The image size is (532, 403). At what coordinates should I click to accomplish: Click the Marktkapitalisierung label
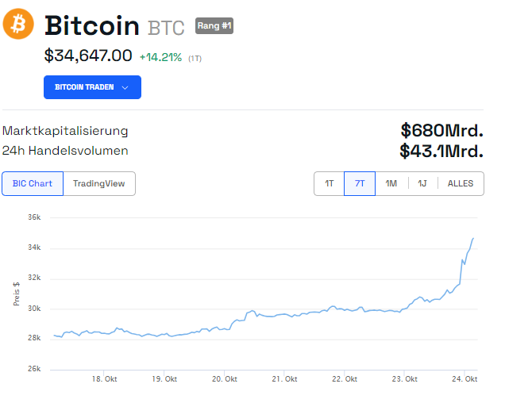pos(65,131)
